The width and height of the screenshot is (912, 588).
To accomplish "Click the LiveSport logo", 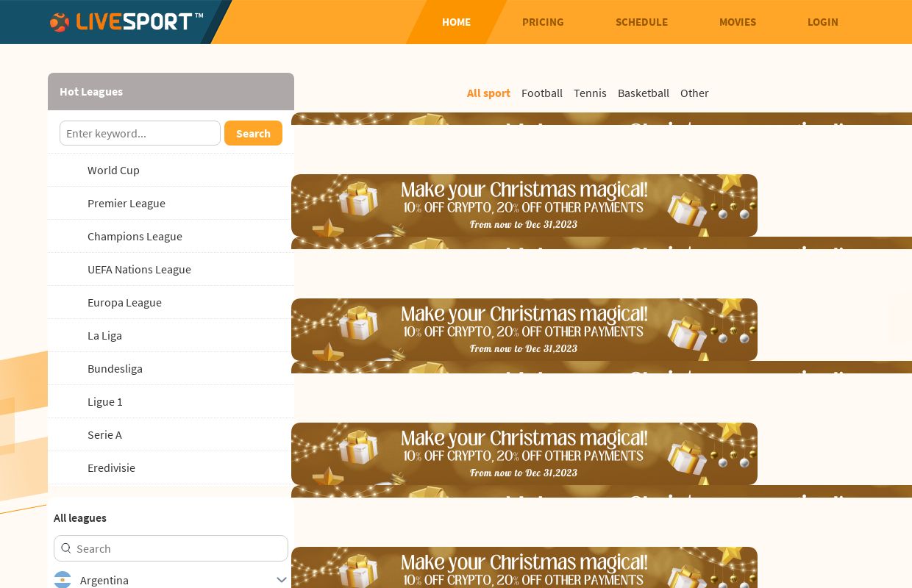I will pos(127,22).
